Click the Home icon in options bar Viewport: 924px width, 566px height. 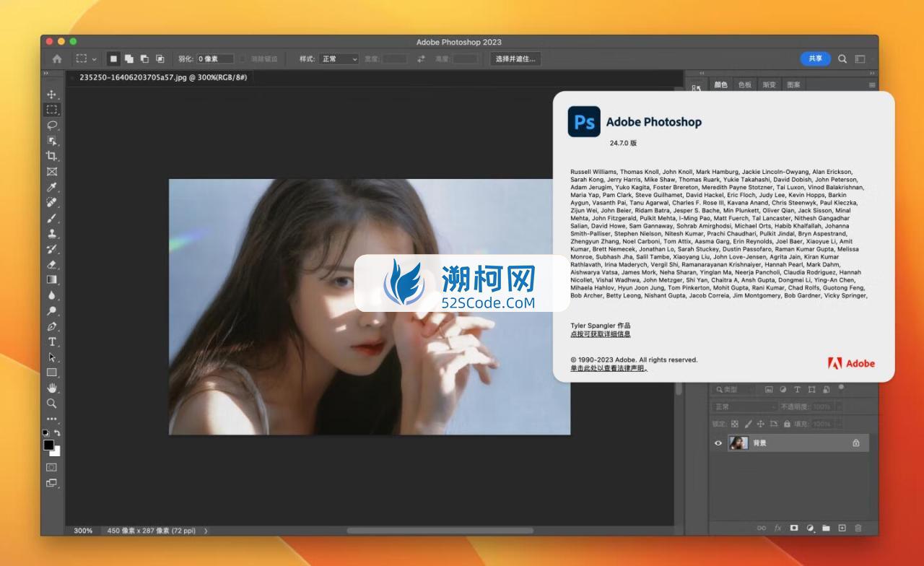[x=57, y=58]
